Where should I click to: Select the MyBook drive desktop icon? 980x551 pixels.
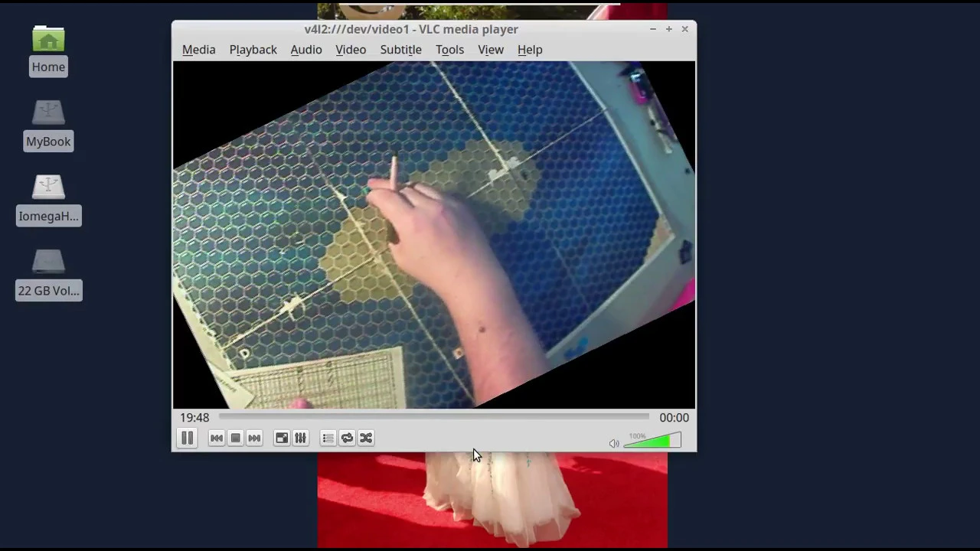48,125
